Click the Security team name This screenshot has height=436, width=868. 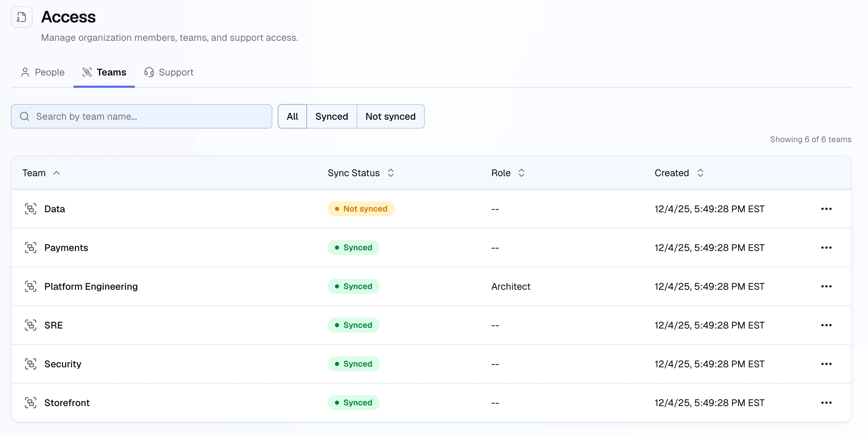click(63, 364)
